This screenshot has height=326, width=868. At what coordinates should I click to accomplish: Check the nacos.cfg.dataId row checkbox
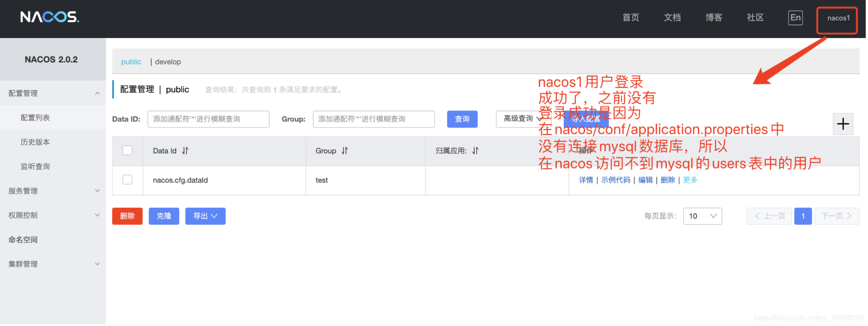(128, 180)
